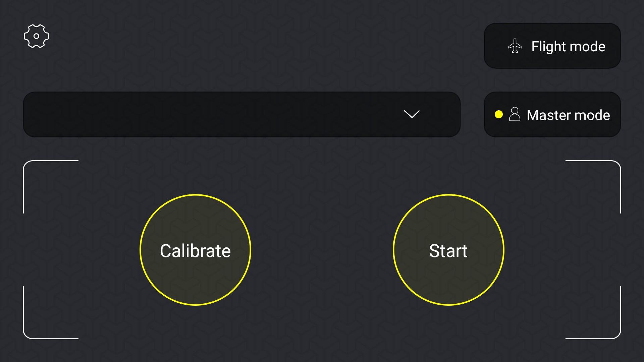This screenshot has width=644, height=362.
Task: Tap the word Calibrate inside the circle
Action: 195,251
